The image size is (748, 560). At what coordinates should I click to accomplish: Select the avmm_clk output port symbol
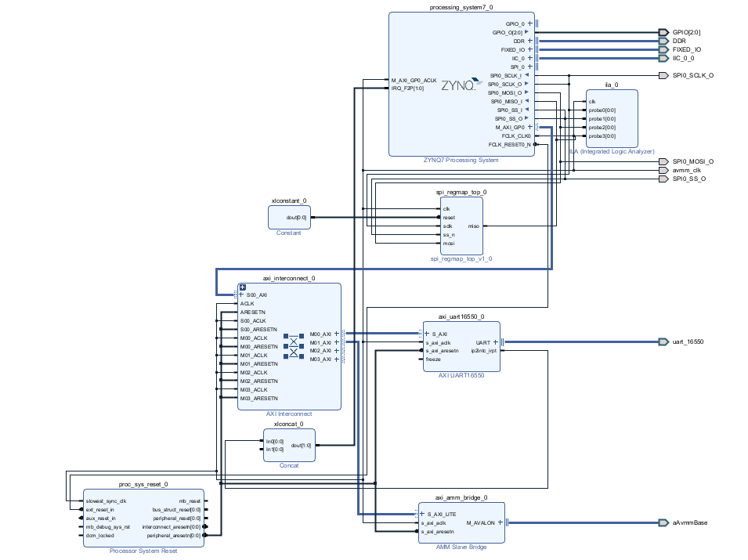[663, 170]
